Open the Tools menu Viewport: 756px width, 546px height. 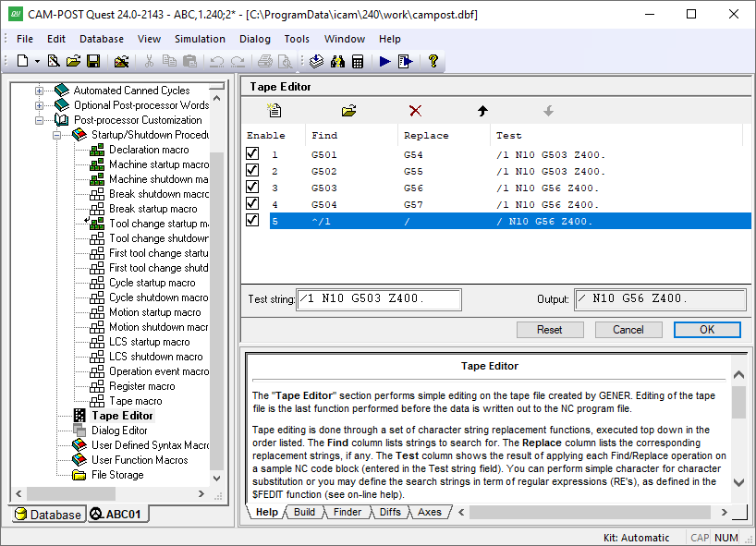(297, 39)
